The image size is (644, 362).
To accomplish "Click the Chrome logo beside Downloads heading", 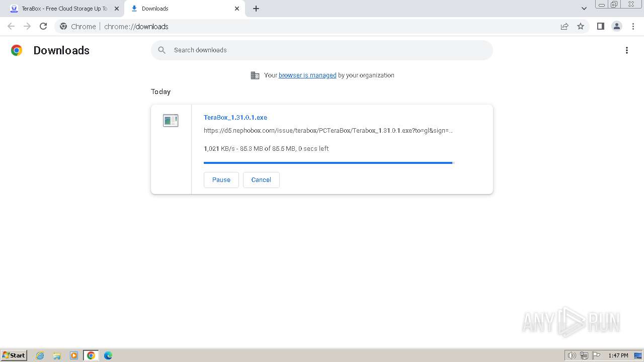I will tap(17, 50).
